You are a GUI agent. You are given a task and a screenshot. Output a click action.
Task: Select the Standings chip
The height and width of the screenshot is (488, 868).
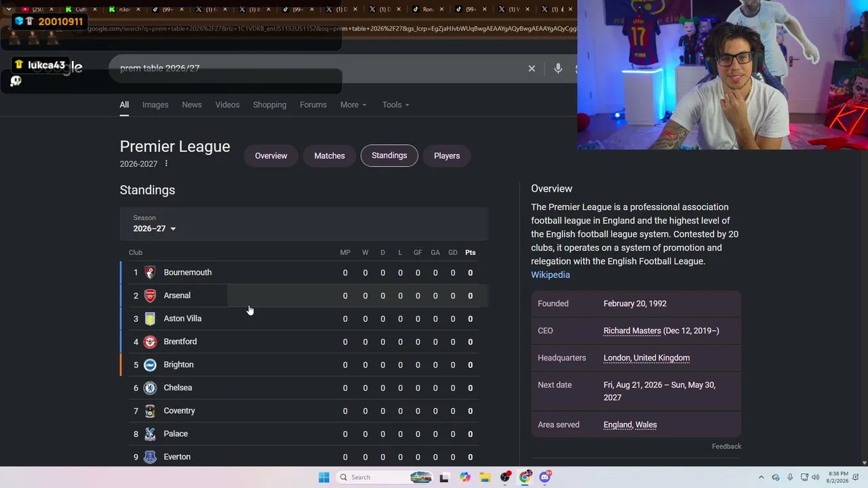point(389,156)
